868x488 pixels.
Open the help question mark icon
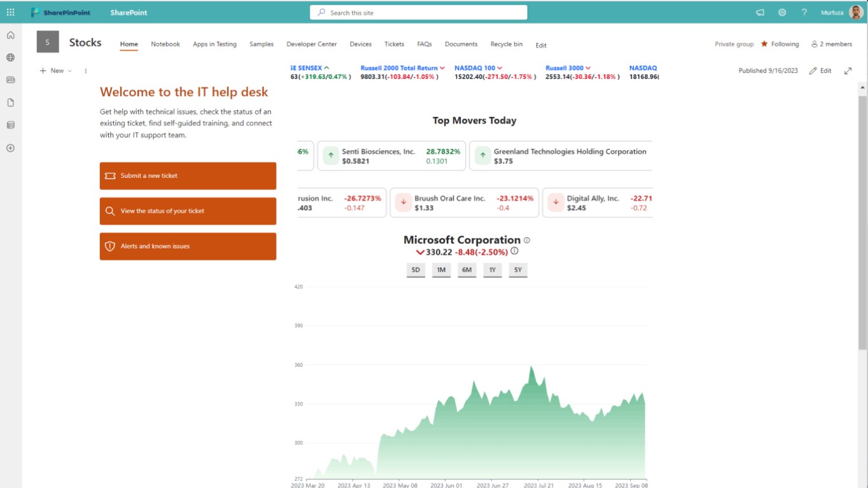[804, 12]
